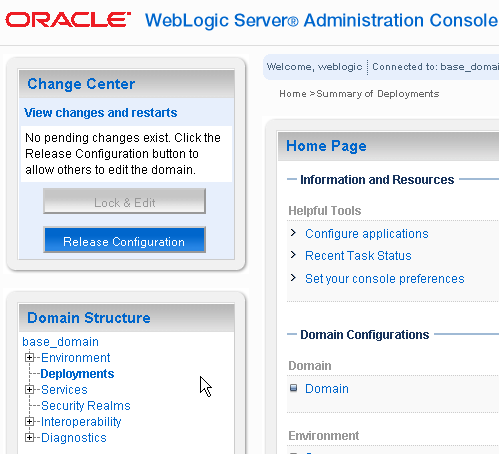The image size is (499, 454).
Task: Open the Configure applications link
Action: coord(367,234)
